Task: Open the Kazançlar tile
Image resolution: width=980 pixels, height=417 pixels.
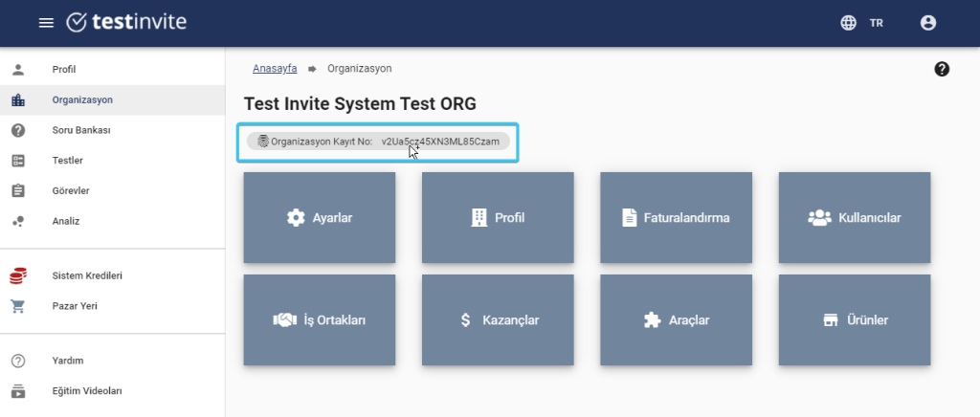Action: coord(498,319)
